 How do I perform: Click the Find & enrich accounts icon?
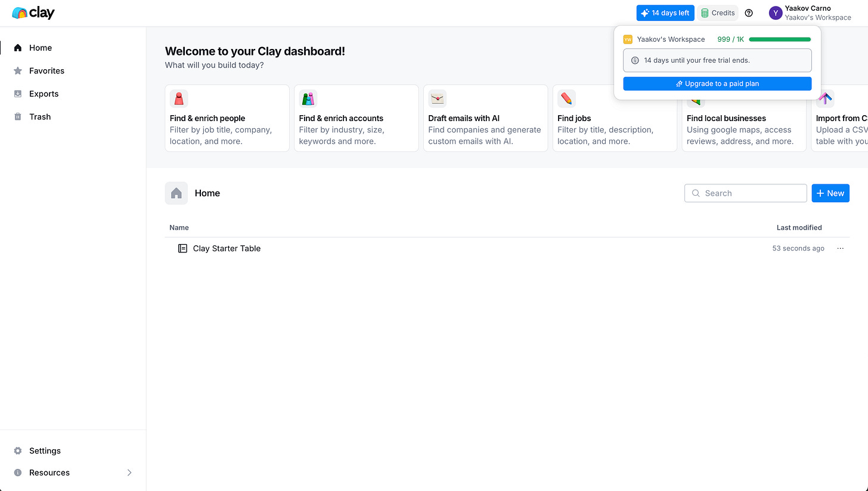tap(308, 98)
